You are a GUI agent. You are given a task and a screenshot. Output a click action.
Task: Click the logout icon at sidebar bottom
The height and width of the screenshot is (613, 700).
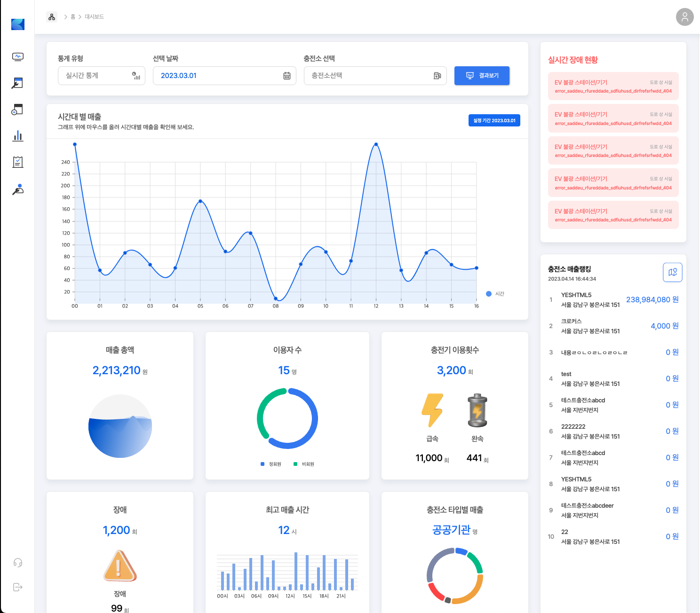point(18,587)
